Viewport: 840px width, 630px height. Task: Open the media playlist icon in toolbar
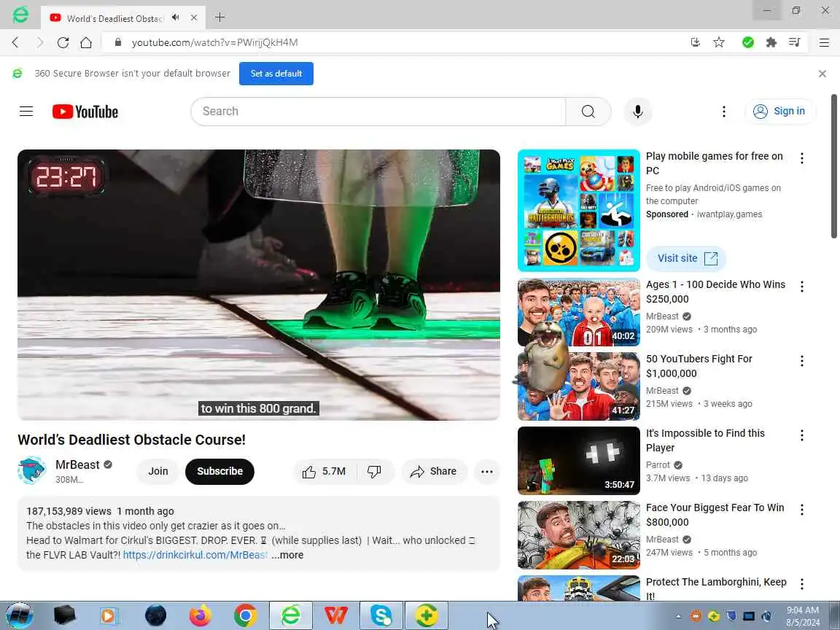pyautogui.click(x=795, y=42)
